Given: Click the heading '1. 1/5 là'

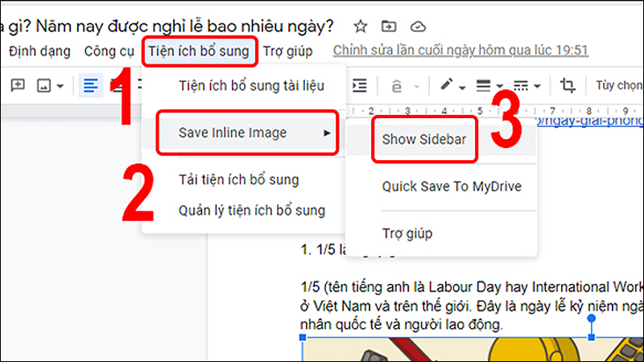Looking at the screenshot, I should (x=324, y=249).
